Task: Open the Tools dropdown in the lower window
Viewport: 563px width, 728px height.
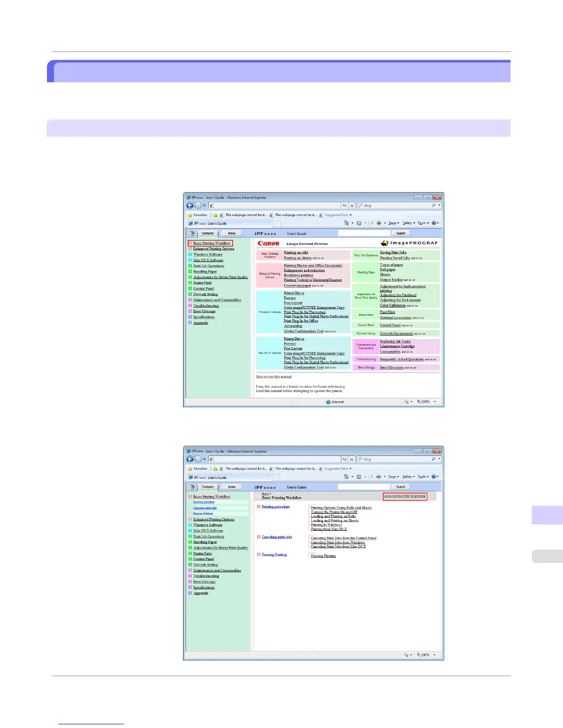Action: click(423, 477)
